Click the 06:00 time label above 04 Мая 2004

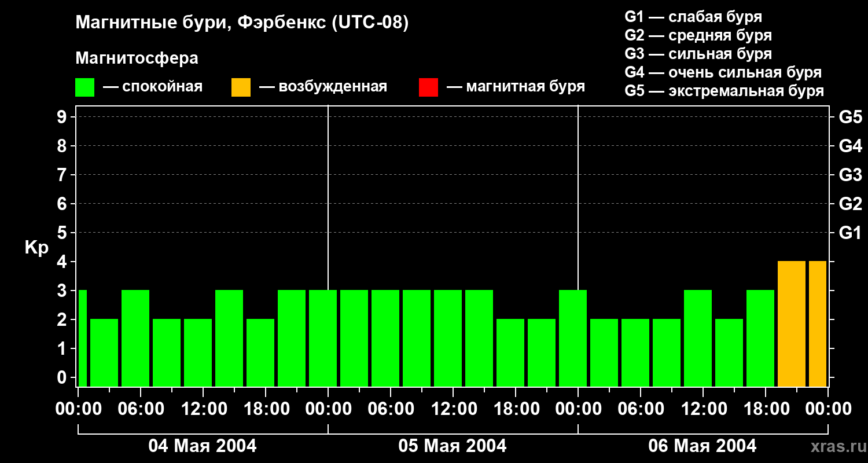(x=140, y=409)
